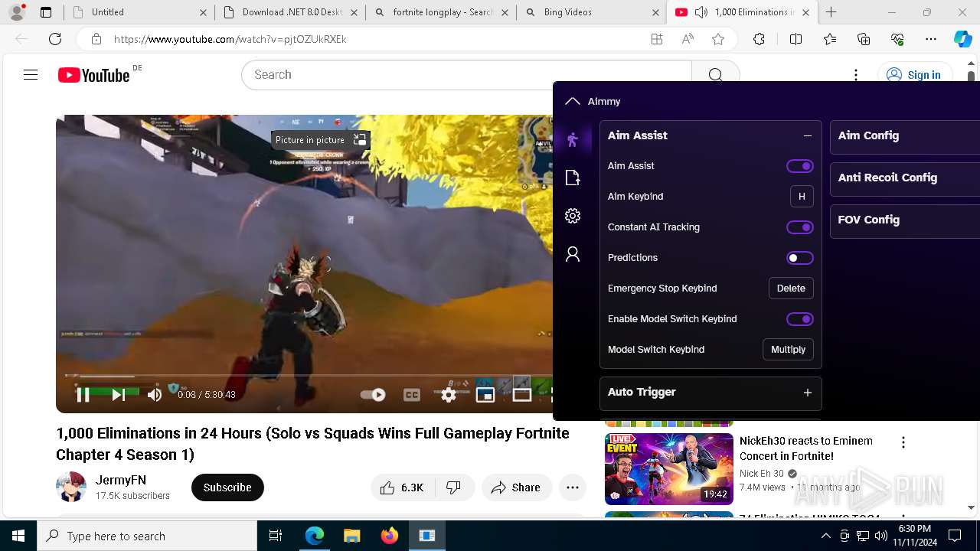The width and height of the screenshot is (980, 551).
Task: Add page to favorites star
Action: click(718, 39)
